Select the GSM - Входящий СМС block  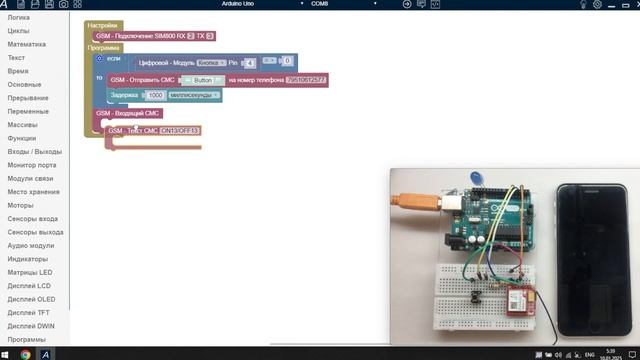pos(127,113)
